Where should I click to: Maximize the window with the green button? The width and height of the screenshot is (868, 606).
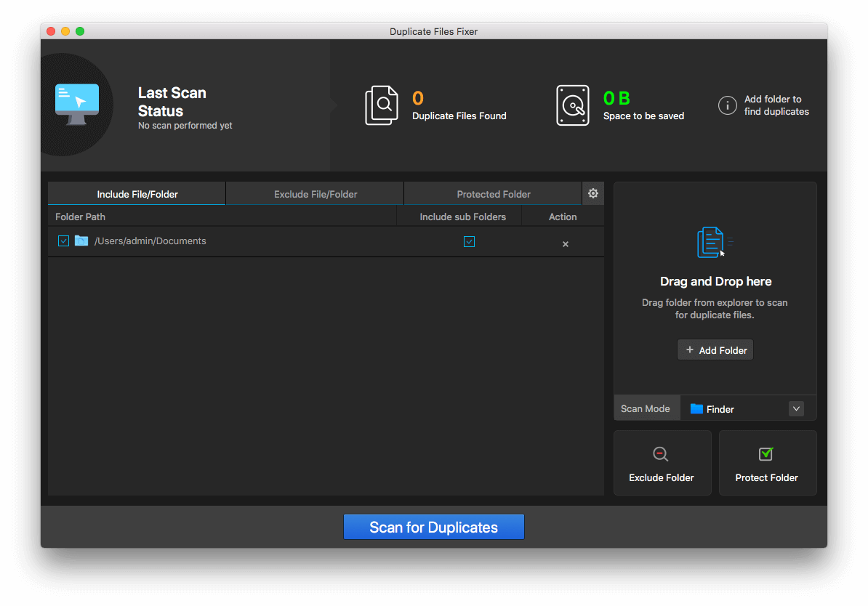(x=80, y=31)
